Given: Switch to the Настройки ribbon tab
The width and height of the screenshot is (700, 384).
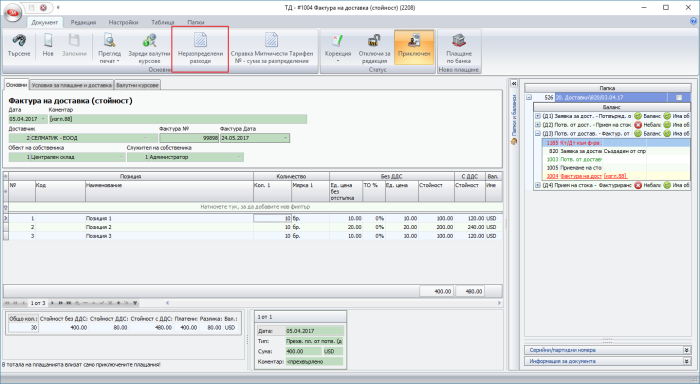Looking at the screenshot, I should (x=123, y=22).
